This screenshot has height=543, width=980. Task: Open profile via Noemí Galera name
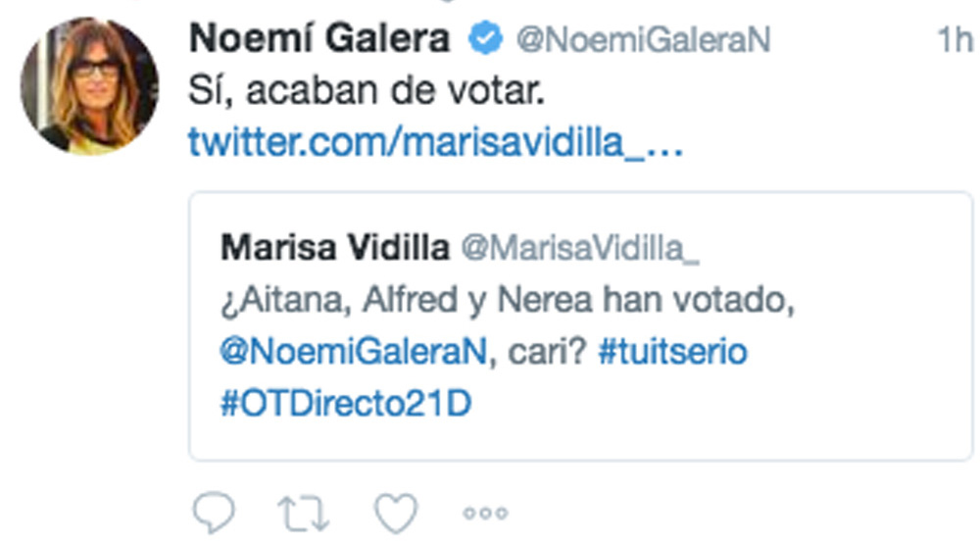click(x=319, y=39)
